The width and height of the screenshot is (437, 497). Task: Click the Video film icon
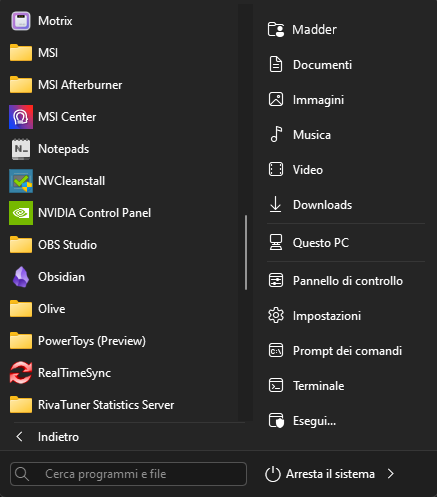coord(276,170)
